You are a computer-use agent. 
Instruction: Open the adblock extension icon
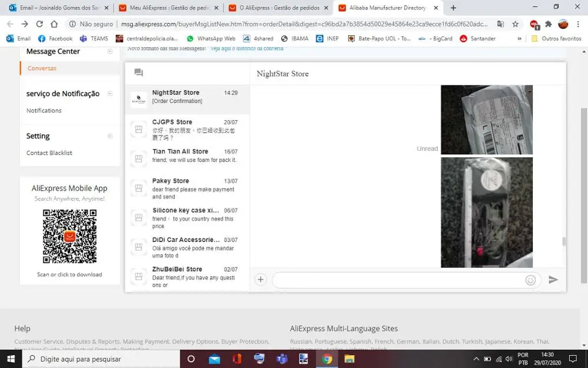point(534,24)
